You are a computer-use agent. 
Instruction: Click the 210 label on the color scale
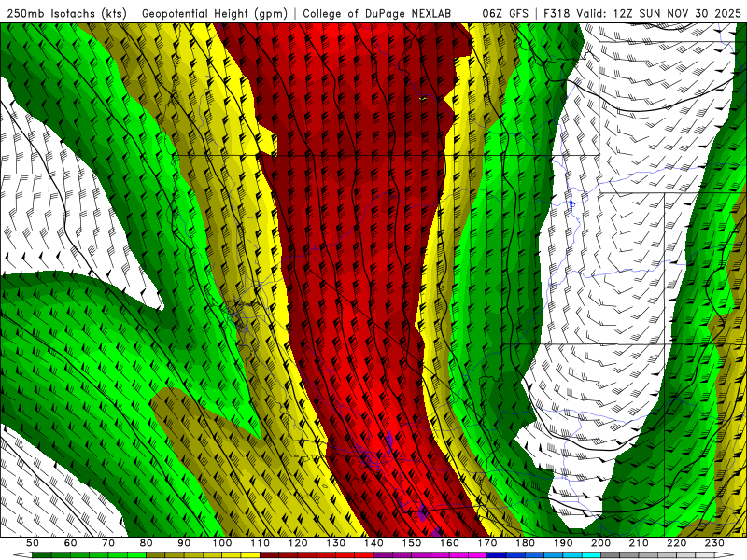point(639,543)
